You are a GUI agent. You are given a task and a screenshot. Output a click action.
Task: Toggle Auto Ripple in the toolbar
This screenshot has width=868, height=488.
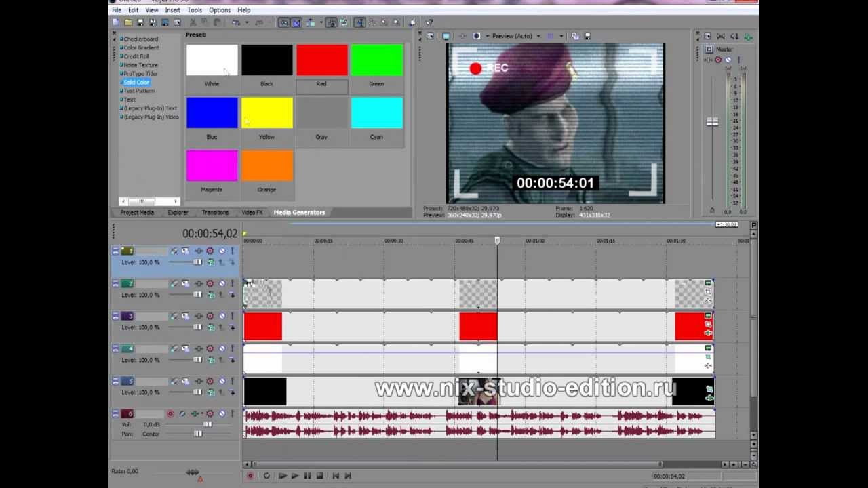[x=311, y=22]
